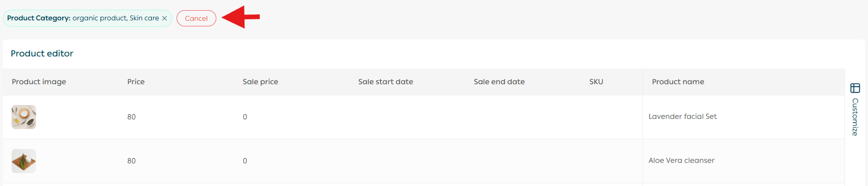Edit the sale price of Lavender facial Set
This screenshot has height=186, width=868.
click(x=245, y=117)
